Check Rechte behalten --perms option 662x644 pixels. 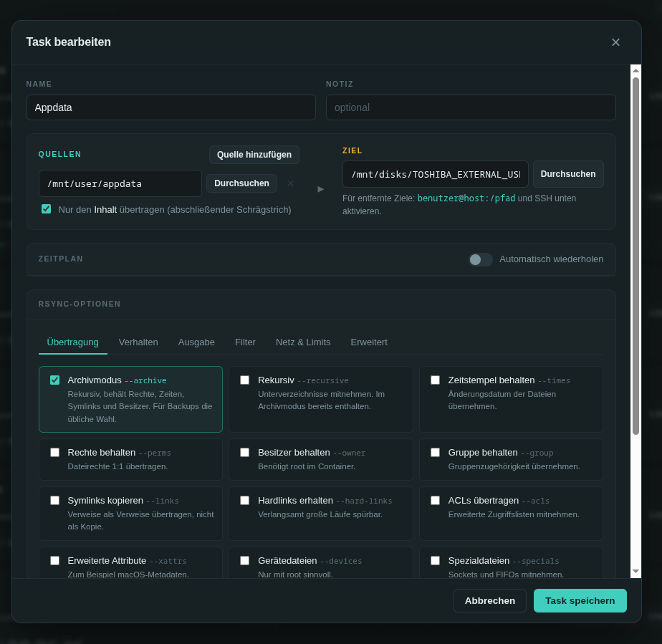(x=55, y=453)
